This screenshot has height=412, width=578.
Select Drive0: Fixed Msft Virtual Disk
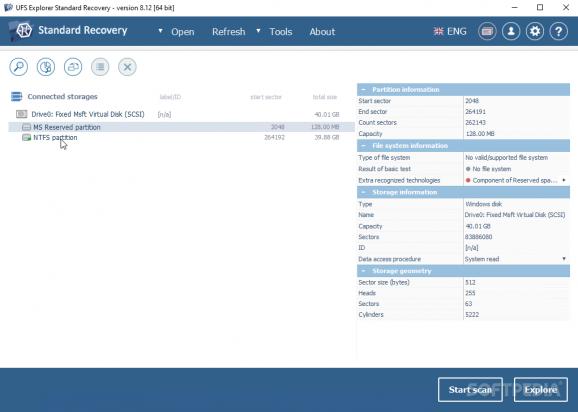coord(88,114)
